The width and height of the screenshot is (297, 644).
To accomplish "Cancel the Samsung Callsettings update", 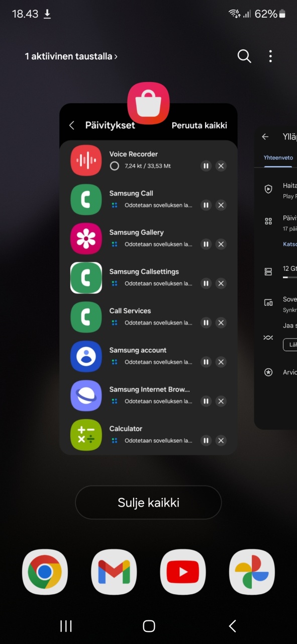I will click(221, 283).
